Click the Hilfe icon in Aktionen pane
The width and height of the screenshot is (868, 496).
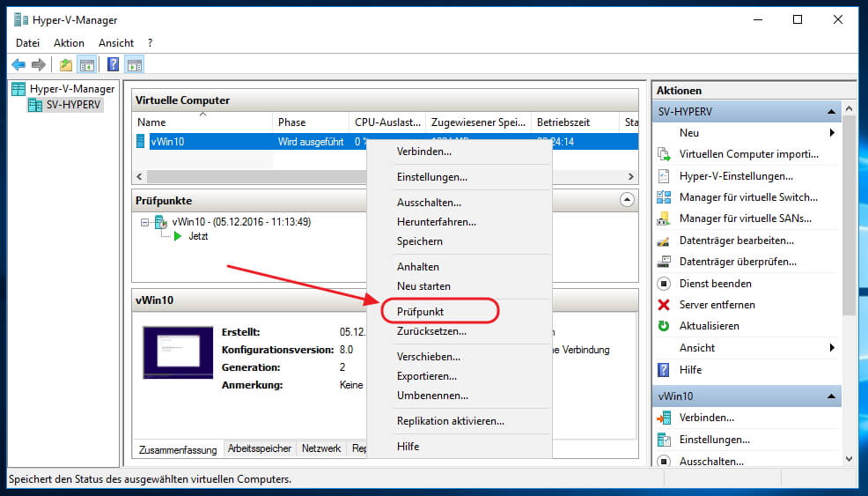663,370
